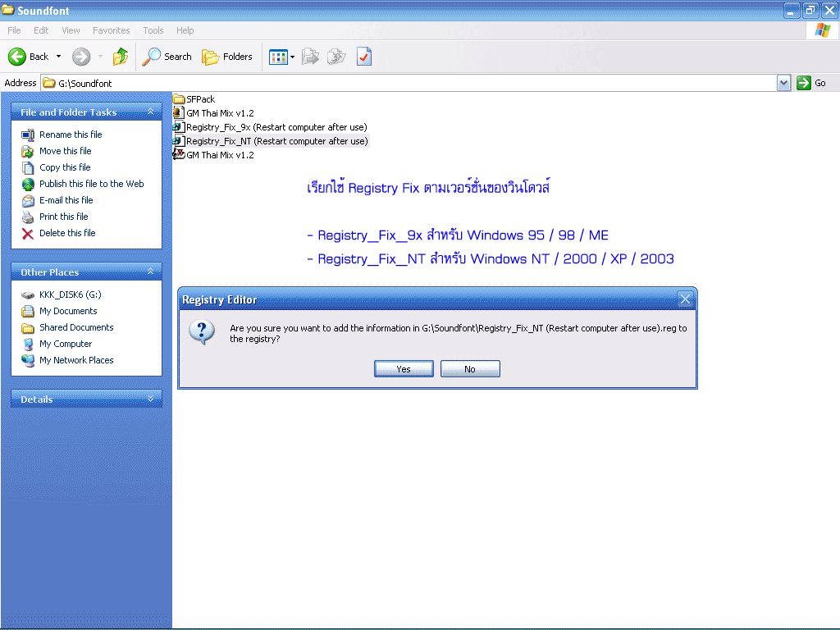840x630 pixels.
Task: Open My Network Places link
Action: tap(76, 361)
